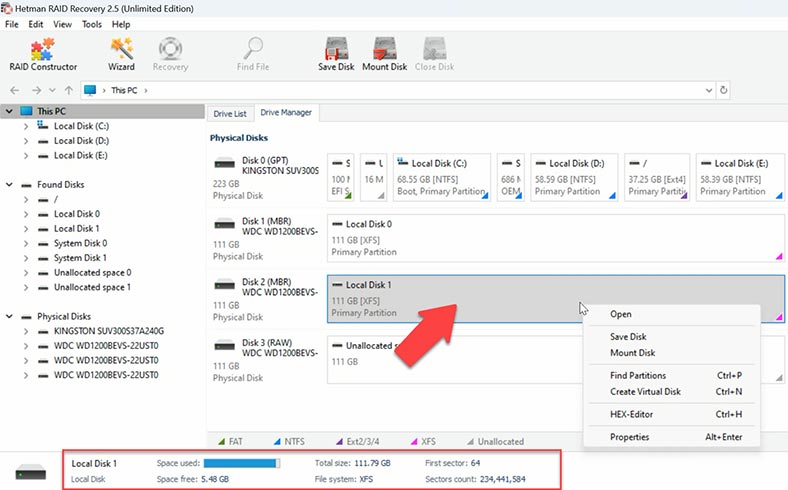Select the '/' found disk tree item
This screenshot has height=490, width=788.
(56, 200)
